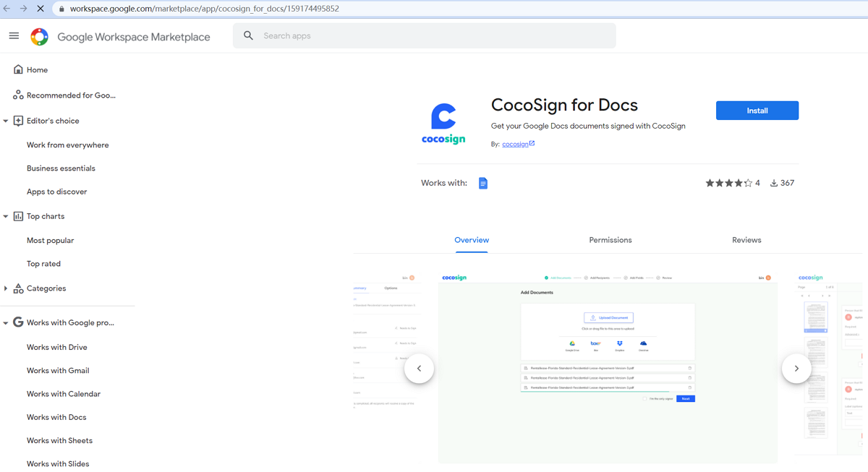Click the lock icon in the address bar
868x472 pixels.
click(x=61, y=9)
